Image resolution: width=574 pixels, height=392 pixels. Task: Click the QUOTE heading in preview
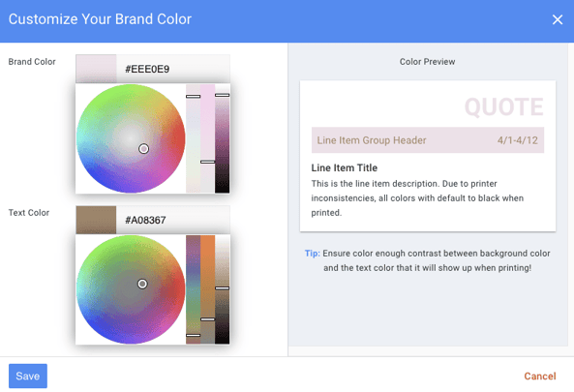[x=503, y=106]
